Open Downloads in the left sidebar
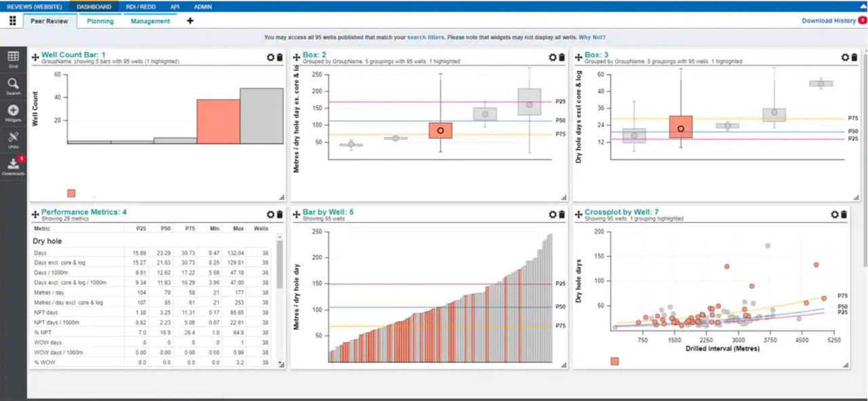Image resolution: width=868 pixels, height=401 pixels. click(13, 166)
